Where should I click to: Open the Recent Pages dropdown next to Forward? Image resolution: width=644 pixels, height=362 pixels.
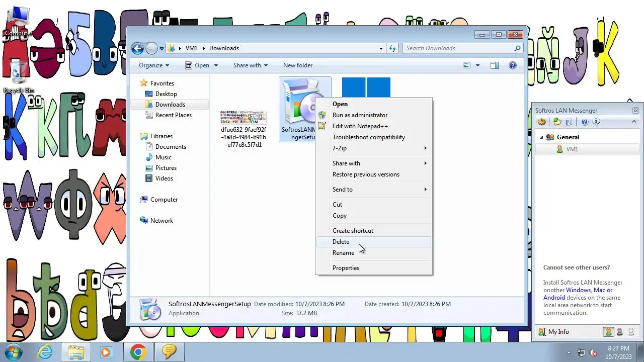click(x=162, y=49)
